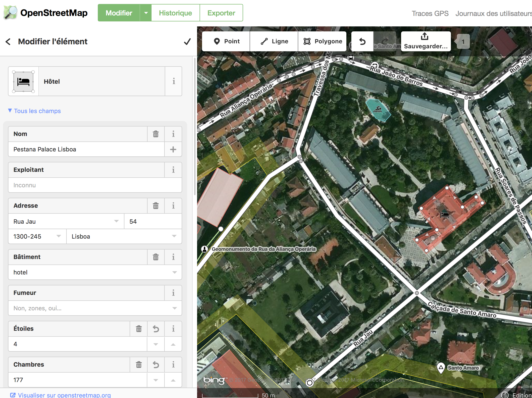Open the postcode 1300-245 dropdown
The height and width of the screenshot is (398, 532).
(x=59, y=236)
